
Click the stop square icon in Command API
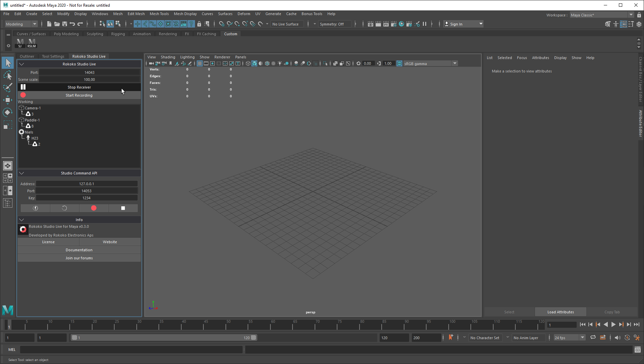pos(123,208)
